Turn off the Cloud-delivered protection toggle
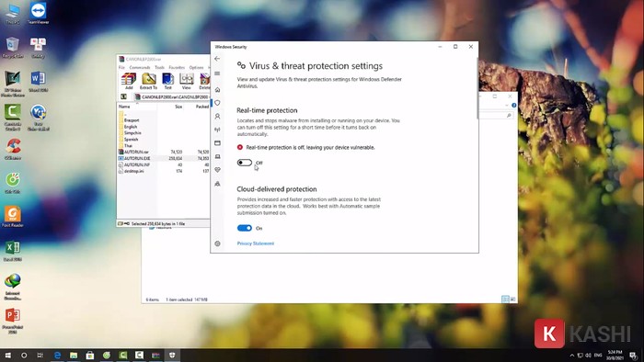The height and width of the screenshot is (362, 644). pos(245,228)
